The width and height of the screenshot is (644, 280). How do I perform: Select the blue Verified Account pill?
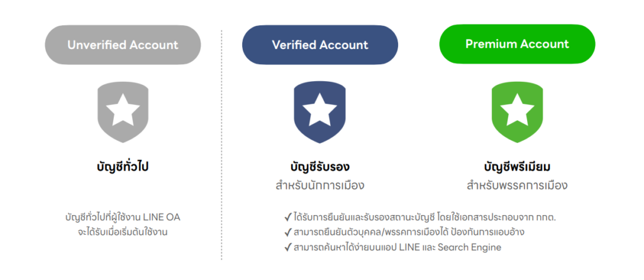pyautogui.click(x=319, y=45)
